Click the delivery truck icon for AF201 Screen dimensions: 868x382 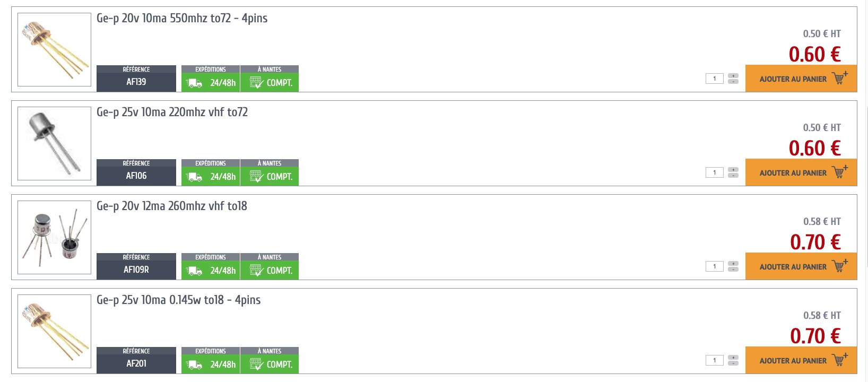tap(195, 364)
